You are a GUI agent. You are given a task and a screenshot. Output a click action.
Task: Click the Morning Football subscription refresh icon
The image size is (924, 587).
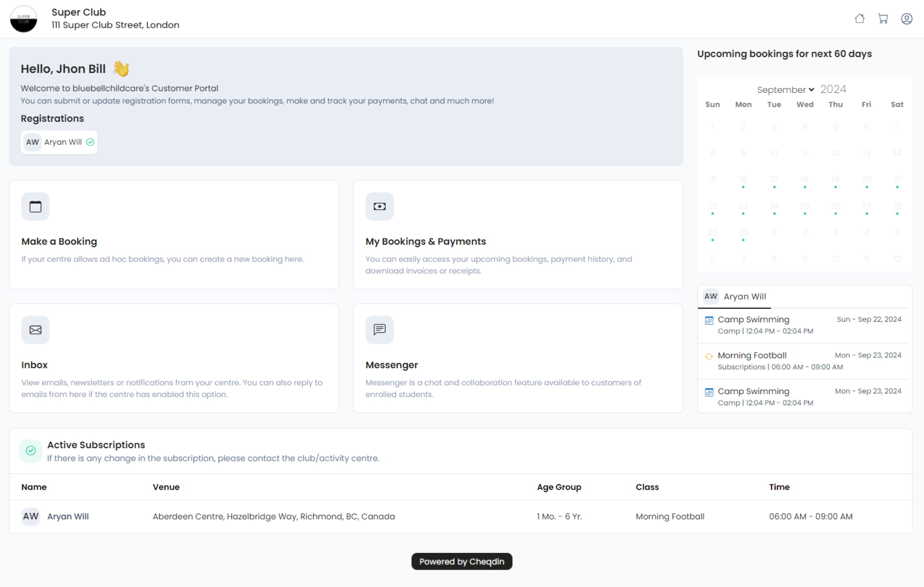[x=709, y=357]
